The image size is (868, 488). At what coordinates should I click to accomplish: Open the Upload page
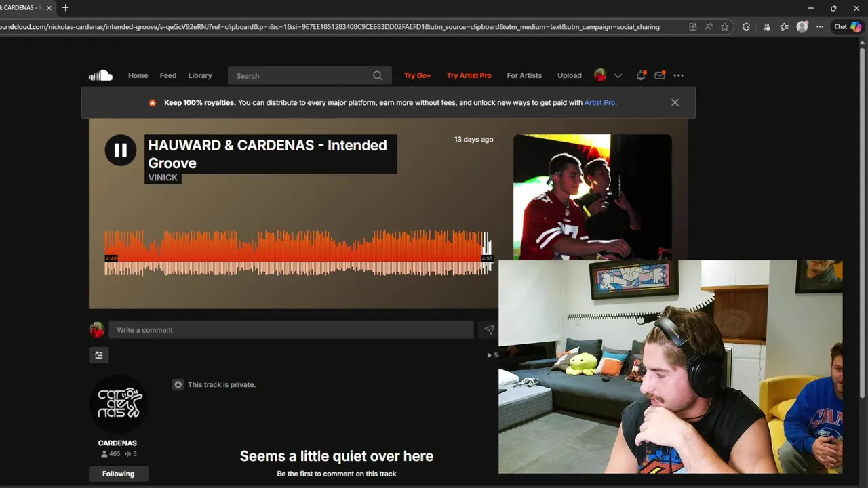[x=570, y=75]
